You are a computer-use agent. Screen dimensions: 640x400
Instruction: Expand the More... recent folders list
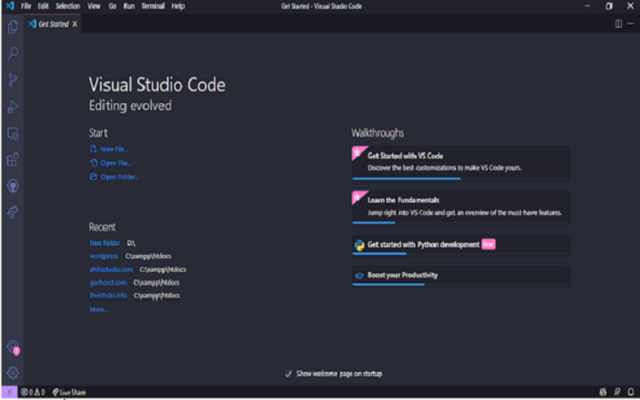(98, 310)
